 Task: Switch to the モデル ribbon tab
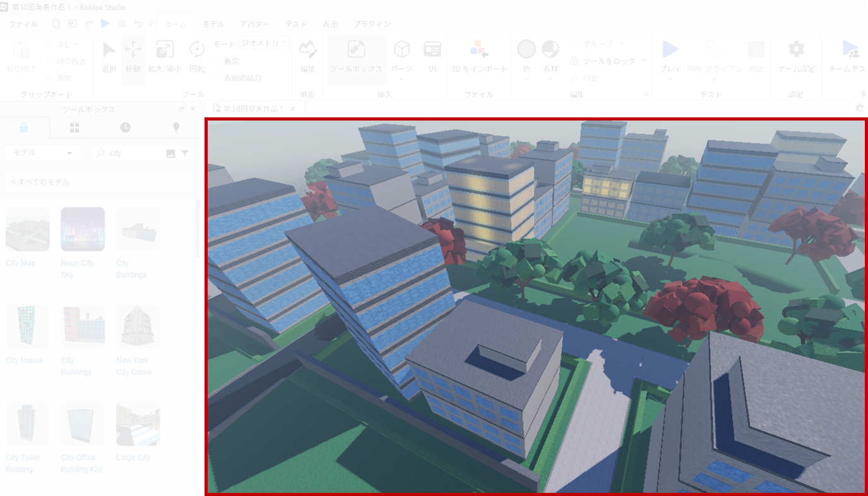pos(213,24)
